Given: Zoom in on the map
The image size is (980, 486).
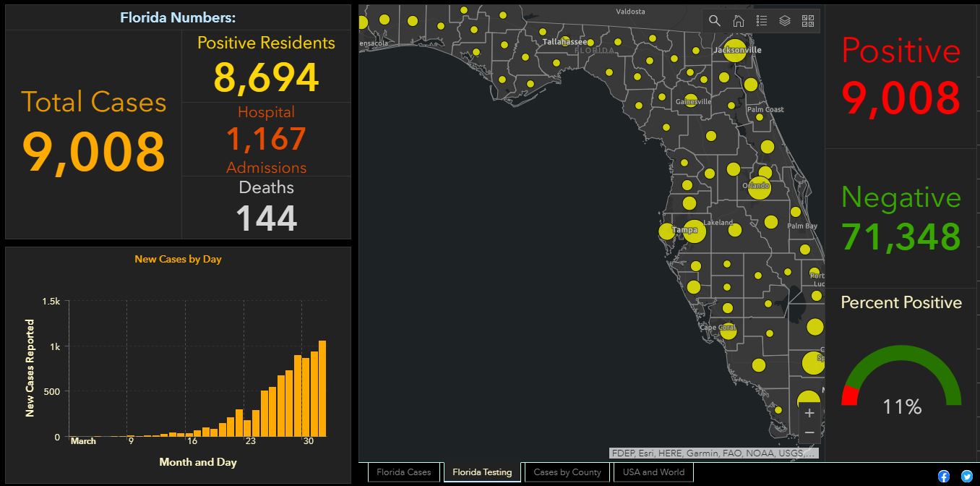Looking at the screenshot, I should pos(809,413).
